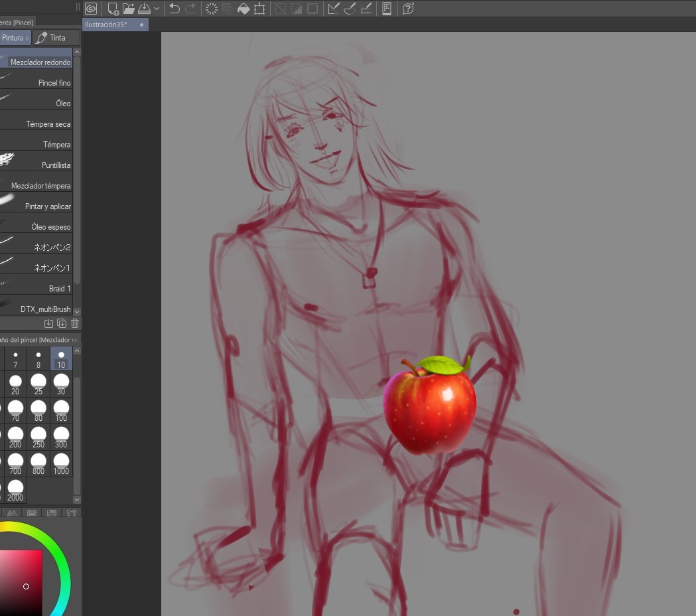Toggle Snap to ruler
696x616 pixels.
pos(333,9)
